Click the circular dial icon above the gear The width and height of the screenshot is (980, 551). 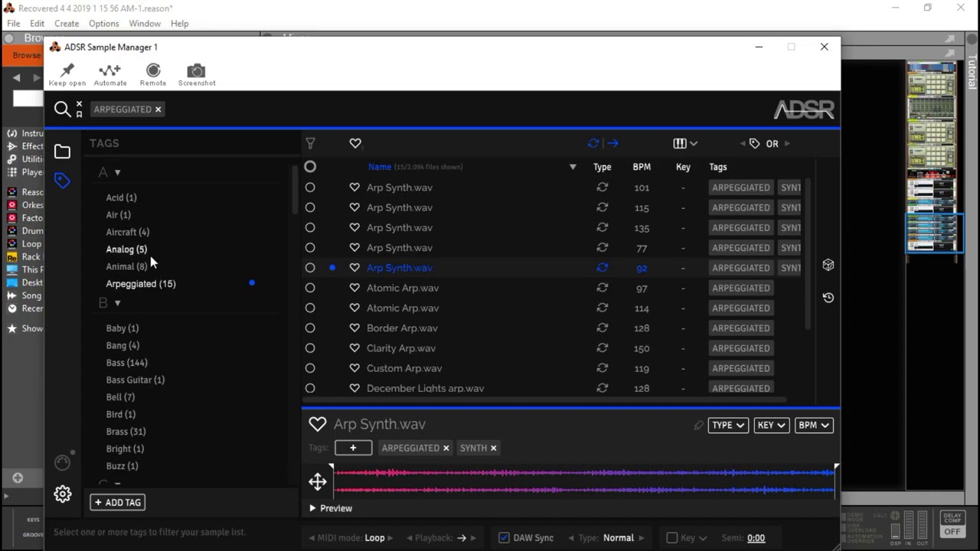coord(63,462)
